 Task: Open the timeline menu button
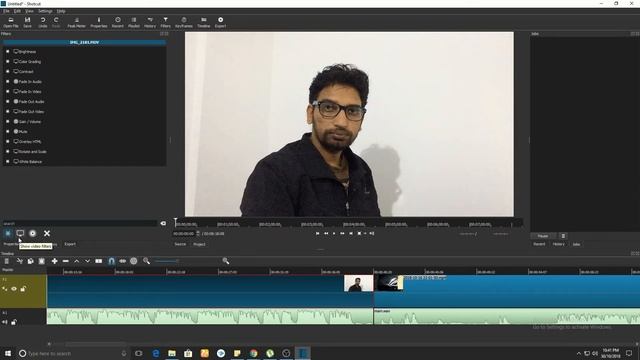point(7,261)
